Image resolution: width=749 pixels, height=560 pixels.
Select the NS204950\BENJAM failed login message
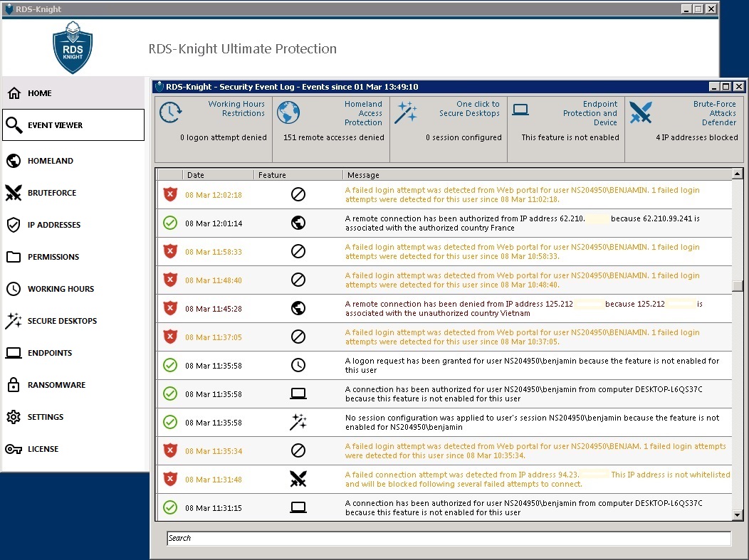[x=535, y=450]
